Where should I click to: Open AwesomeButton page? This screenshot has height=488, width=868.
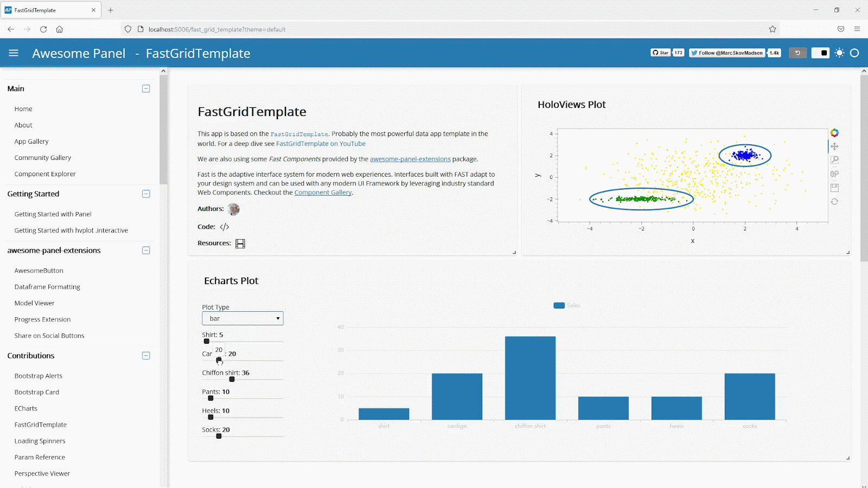pos(39,271)
